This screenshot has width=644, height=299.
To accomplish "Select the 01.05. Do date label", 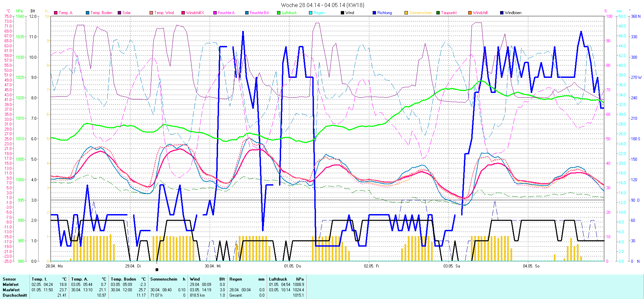I will [x=292, y=266].
